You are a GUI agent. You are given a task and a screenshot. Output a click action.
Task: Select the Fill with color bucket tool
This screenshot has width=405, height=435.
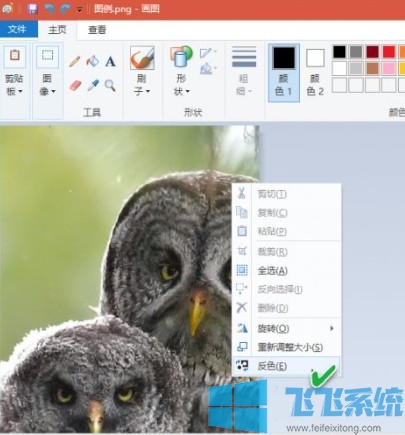coord(93,61)
